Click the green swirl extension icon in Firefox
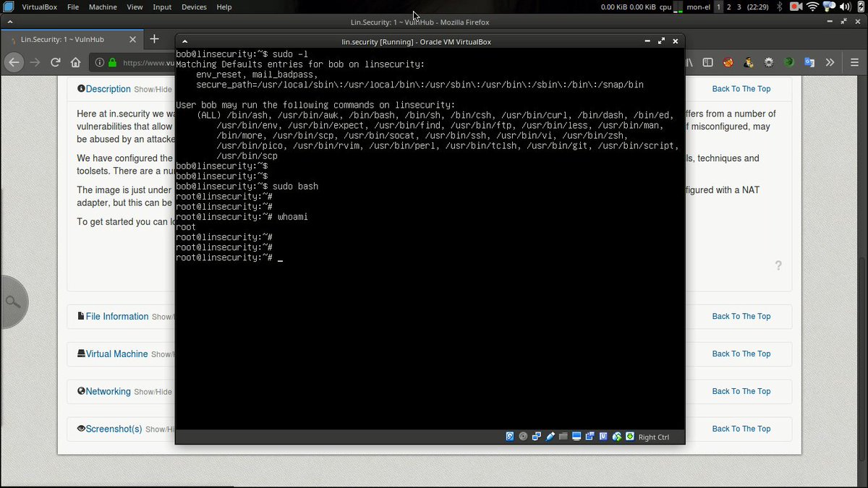Screen dimensions: 868x488 [789, 63]
